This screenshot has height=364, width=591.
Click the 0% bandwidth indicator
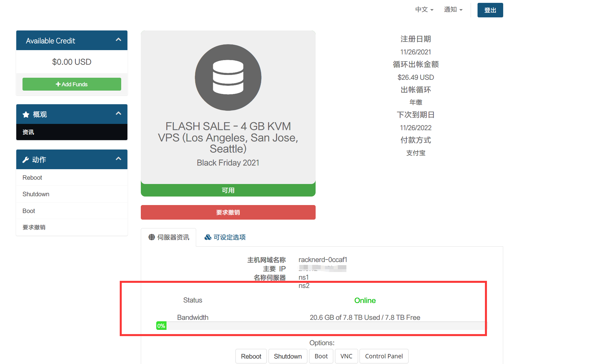(161, 326)
